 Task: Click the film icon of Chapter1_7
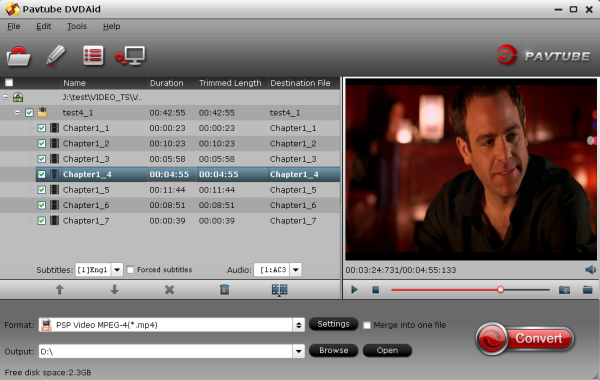click(55, 220)
